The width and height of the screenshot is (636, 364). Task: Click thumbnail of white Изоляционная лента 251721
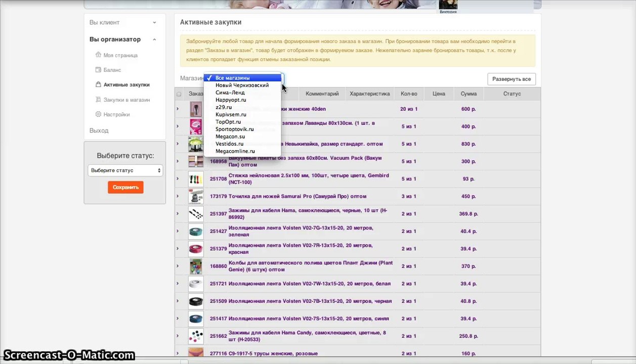tap(196, 284)
